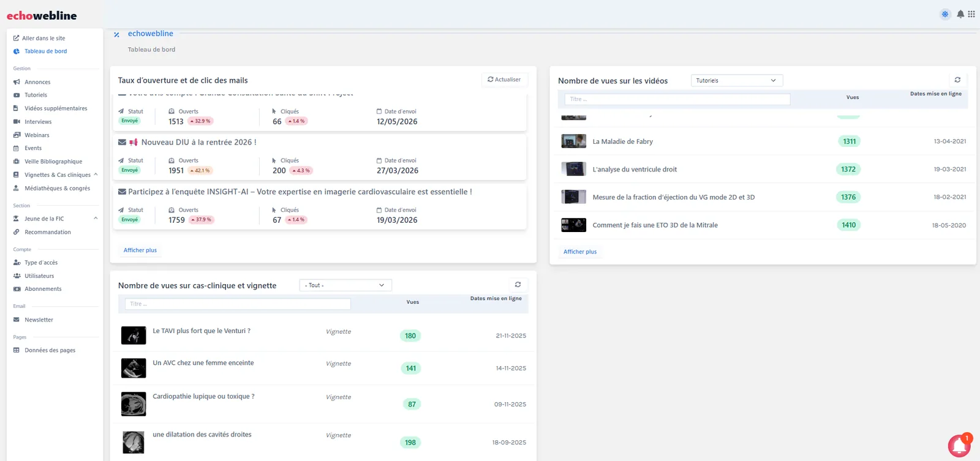
Task: Click the Newsletter envelope icon
Action: [17, 320]
